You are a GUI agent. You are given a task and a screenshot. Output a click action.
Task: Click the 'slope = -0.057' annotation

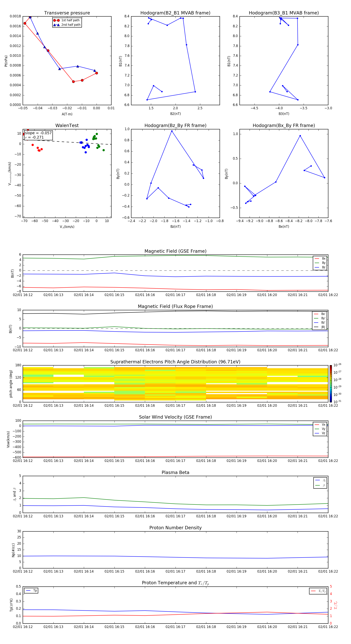(38, 133)
